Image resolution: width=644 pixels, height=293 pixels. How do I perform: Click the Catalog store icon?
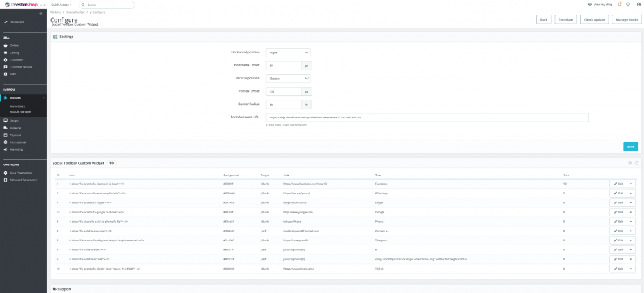pyautogui.click(x=6, y=53)
